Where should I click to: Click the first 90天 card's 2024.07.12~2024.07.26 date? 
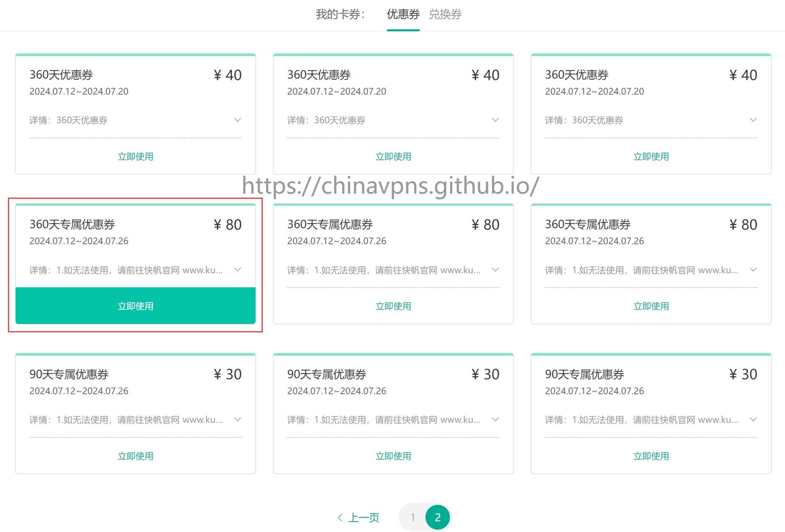point(79,391)
